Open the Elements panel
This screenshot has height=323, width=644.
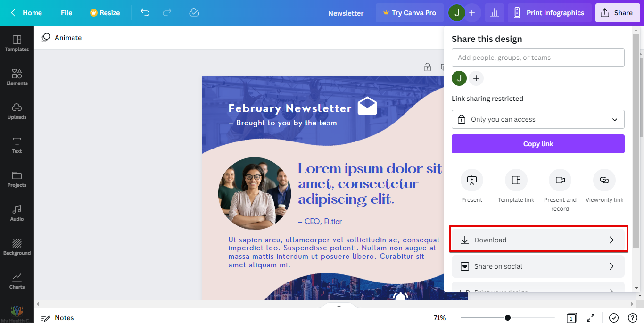click(x=17, y=77)
